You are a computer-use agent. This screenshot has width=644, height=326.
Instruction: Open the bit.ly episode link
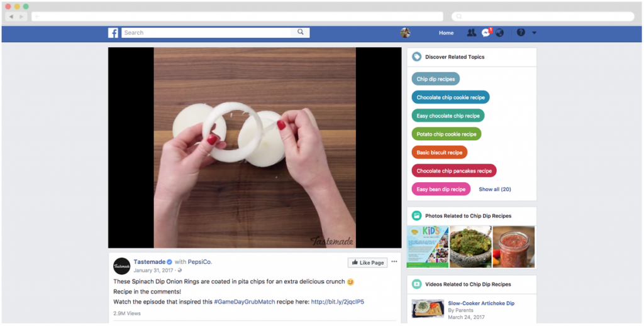pyautogui.click(x=338, y=302)
